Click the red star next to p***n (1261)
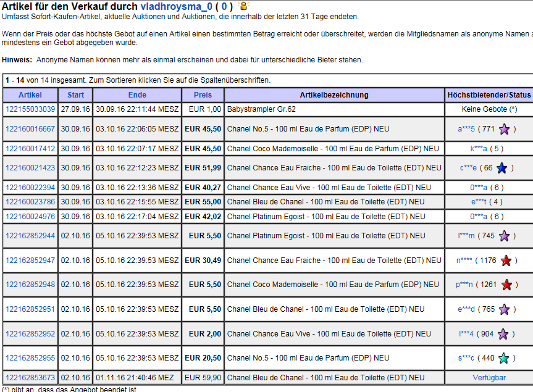This screenshot has width=533, height=392. (x=507, y=285)
